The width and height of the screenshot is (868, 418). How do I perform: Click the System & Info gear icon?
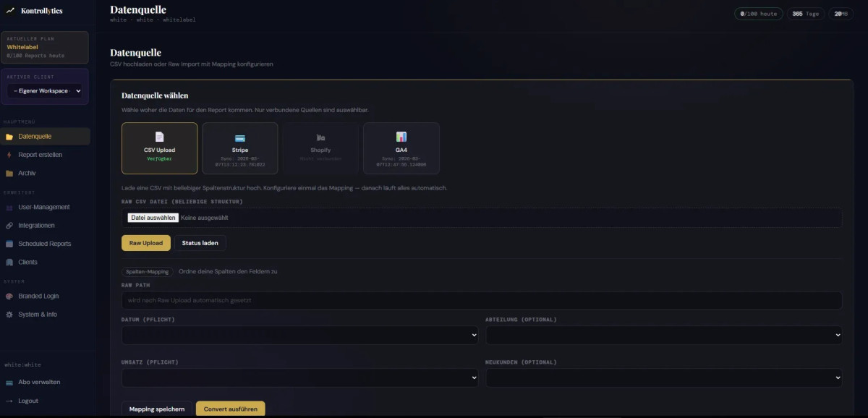pos(9,314)
